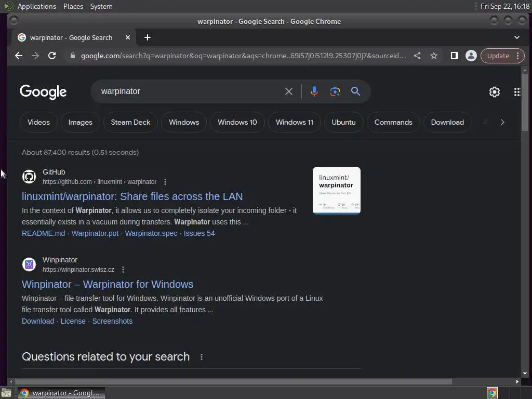Open Google quick settings gear
Viewport: 532px width, 399px height.
click(495, 91)
